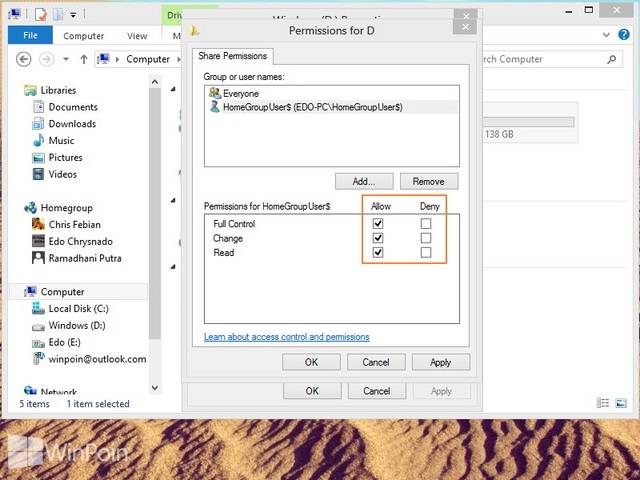Select the Music note icon
The image size is (640, 480).
[x=38, y=140]
